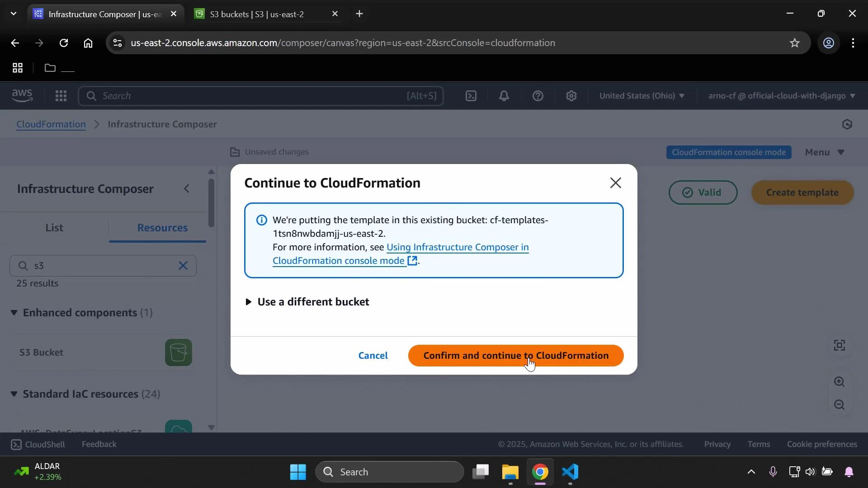Click the fullscreen canvas icon

click(840, 345)
